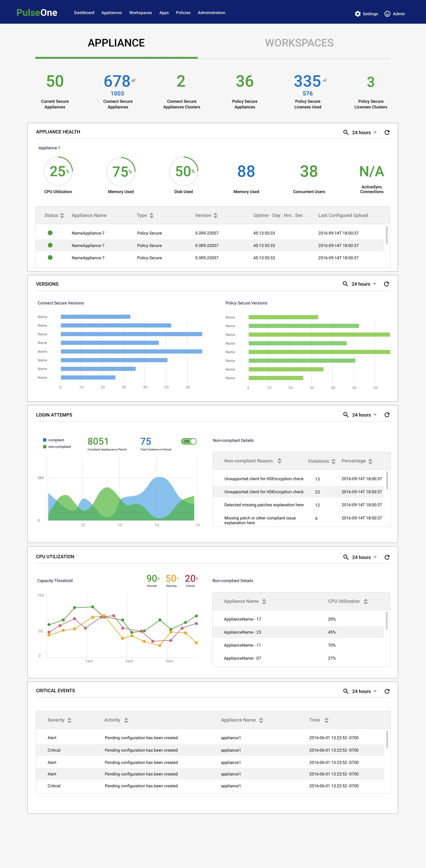Click the 335 Policy Secure Licenses Used count
The image size is (426, 868).
point(307,81)
